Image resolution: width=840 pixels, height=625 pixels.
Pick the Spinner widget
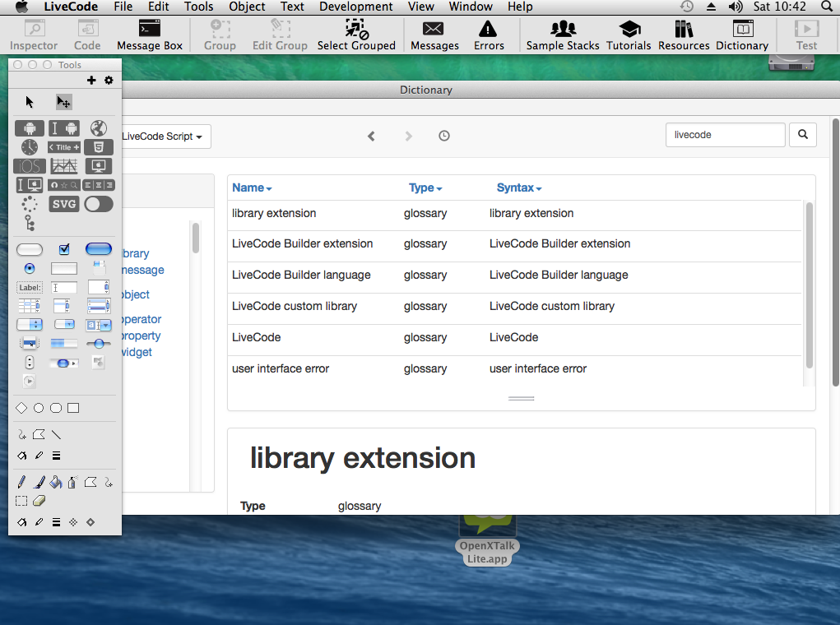(x=30, y=204)
